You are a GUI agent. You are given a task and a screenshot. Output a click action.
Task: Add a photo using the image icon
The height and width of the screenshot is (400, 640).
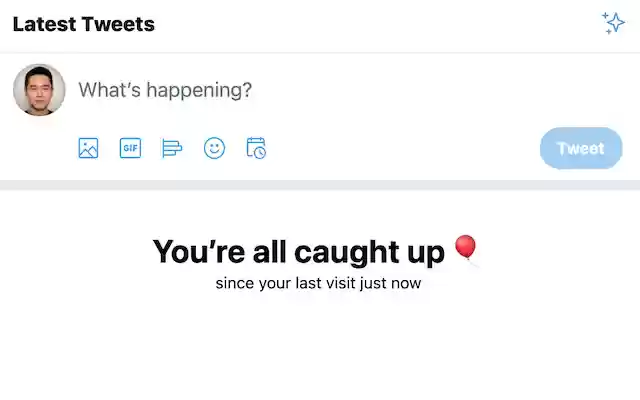tap(88, 148)
